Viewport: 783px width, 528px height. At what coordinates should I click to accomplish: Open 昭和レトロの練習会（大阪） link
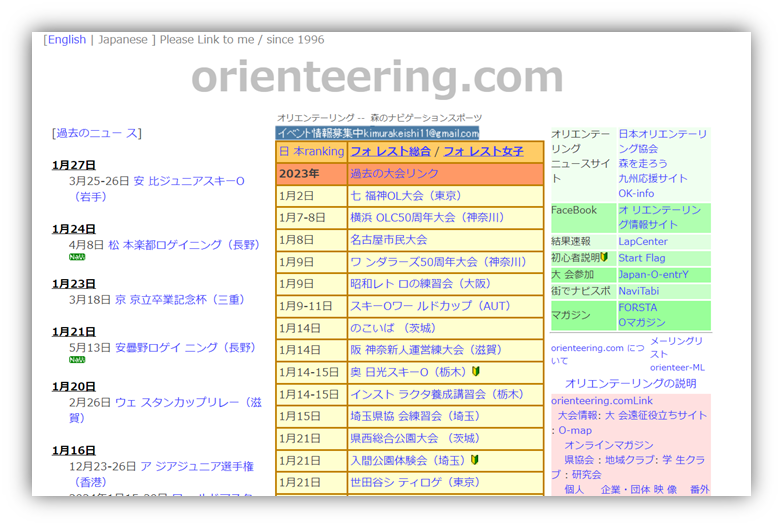click(420, 284)
